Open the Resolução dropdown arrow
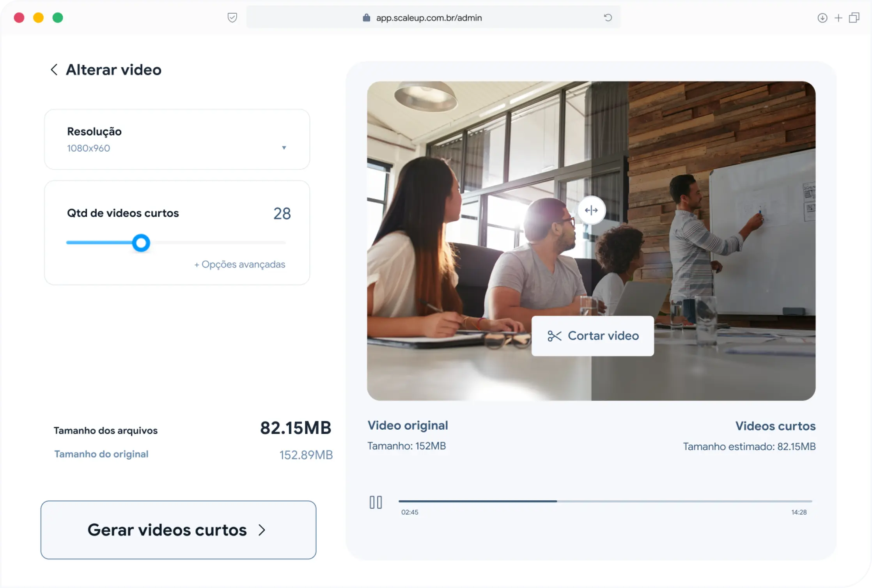 [284, 148]
